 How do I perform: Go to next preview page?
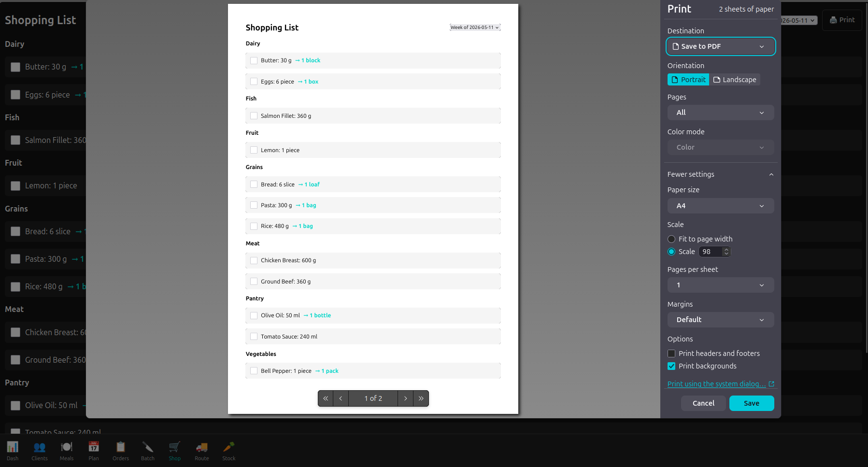point(406,398)
